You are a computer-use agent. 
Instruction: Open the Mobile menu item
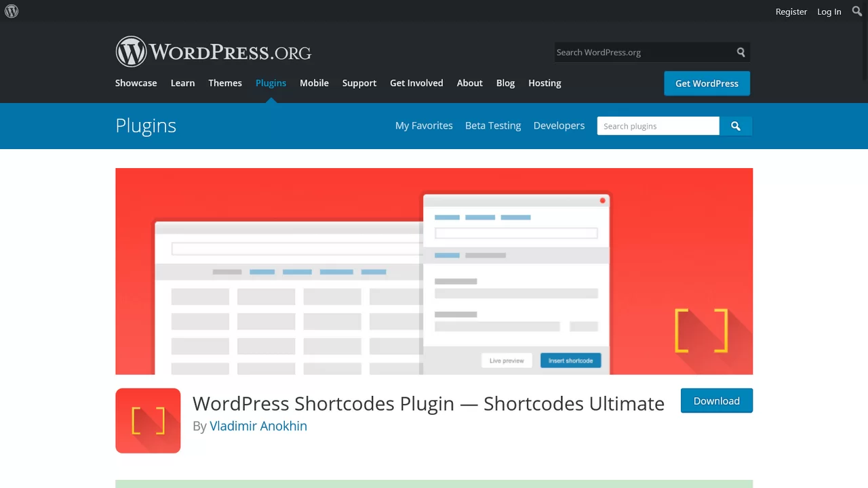(x=314, y=83)
